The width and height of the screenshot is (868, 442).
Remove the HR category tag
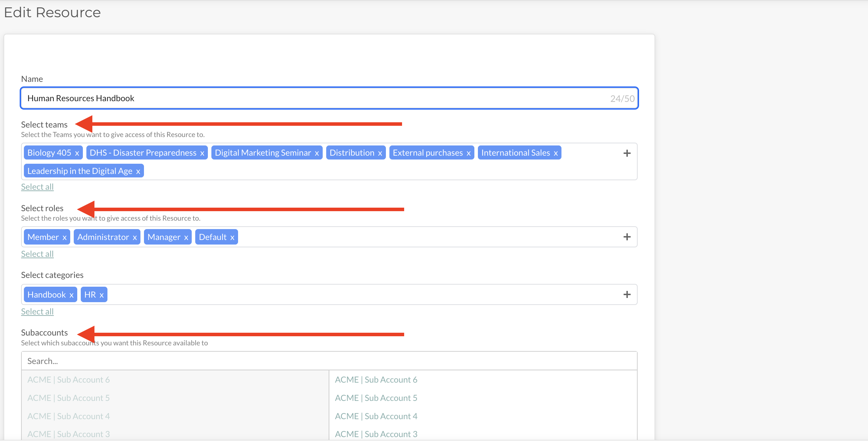click(x=101, y=295)
